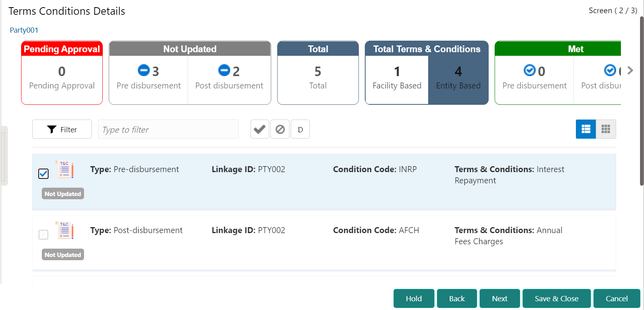Click the prohibit circle-slash icon
The height and width of the screenshot is (310, 644).
pyautogui.click(x=280, y=129)
